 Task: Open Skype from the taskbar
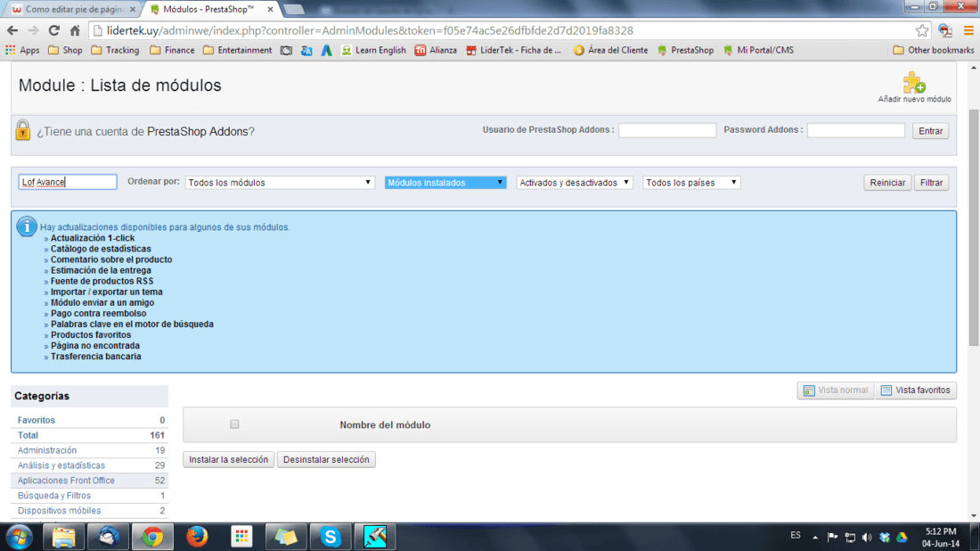(x=330, y=538)
